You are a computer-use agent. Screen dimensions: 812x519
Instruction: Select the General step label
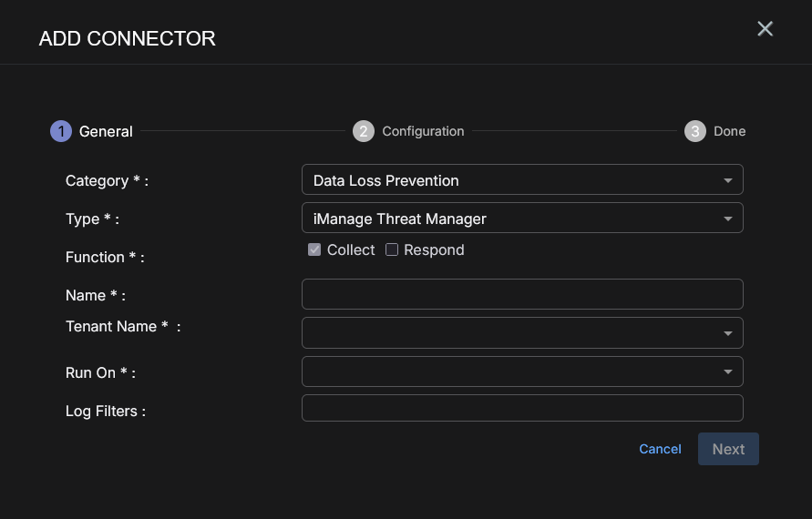tap(106, 131)
